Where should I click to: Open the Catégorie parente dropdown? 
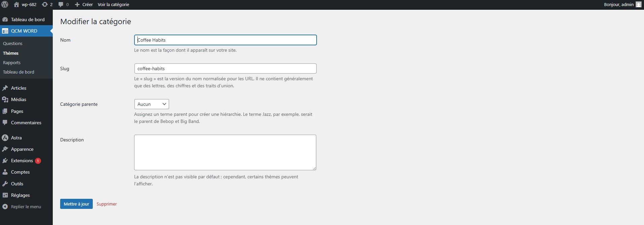click(152, 104)
